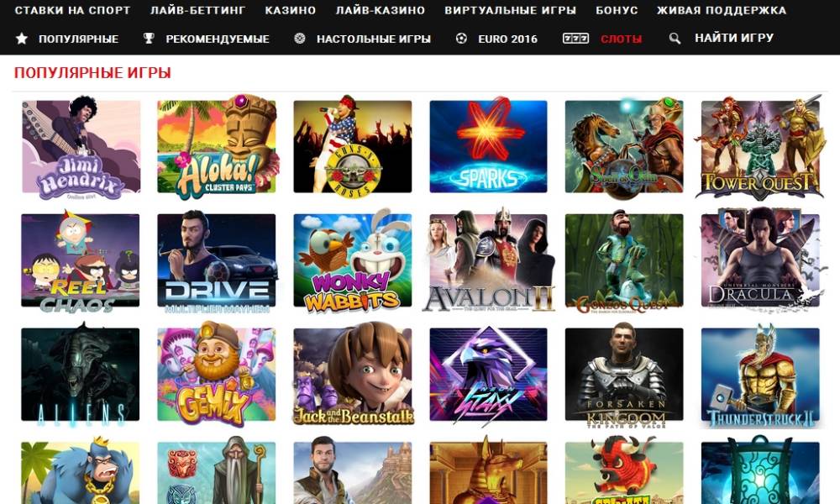Click the magnifying glass search icon
This screenshot has width=840, height=504.
pos(675,39)
